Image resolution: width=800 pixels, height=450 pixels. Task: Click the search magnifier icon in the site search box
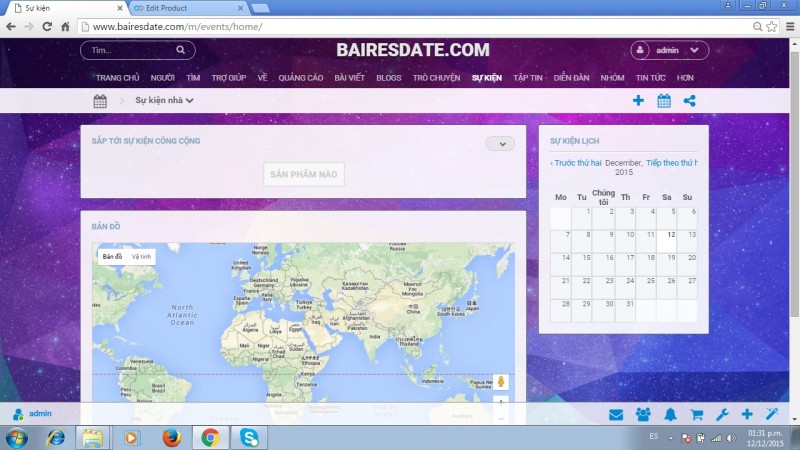pyautogui.click(x=181, y=50)
